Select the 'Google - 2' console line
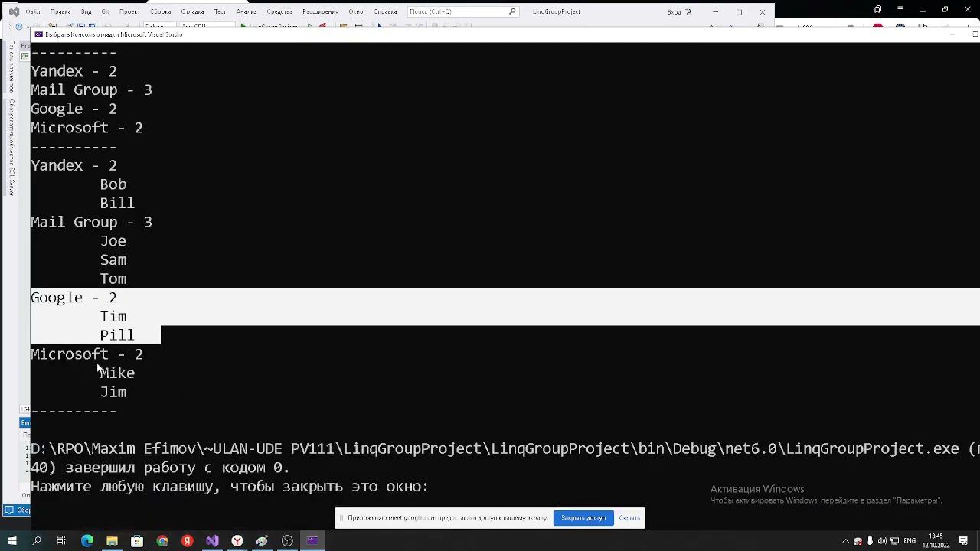The width and height of the screenshot is (980, 551). click(73, 298)
